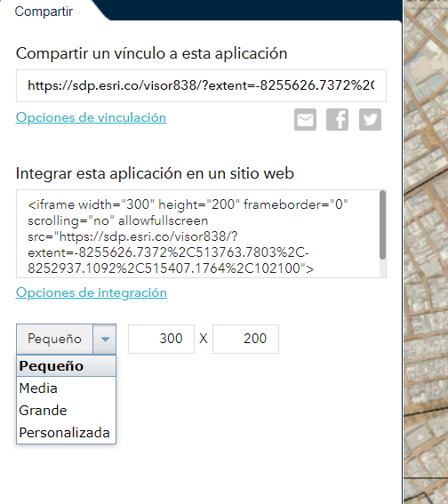
Task: Click the Pequeño size dropdown button
Action: click(x=54, y=339)
